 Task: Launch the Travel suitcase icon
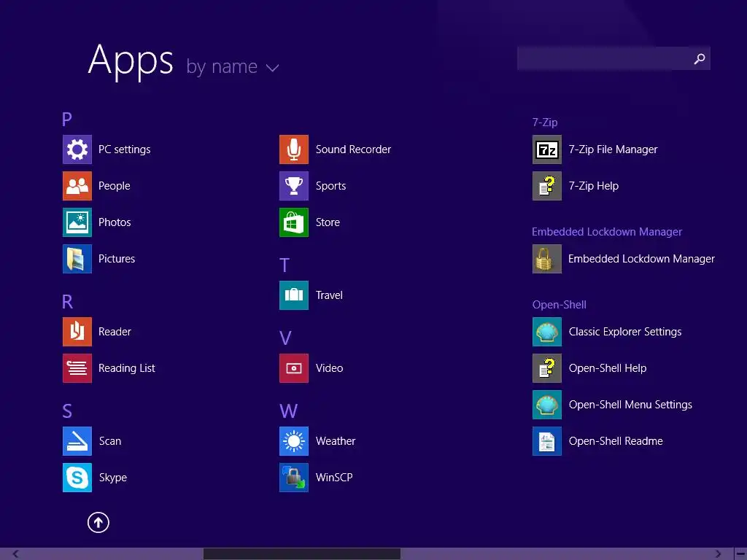pos(294,295)
